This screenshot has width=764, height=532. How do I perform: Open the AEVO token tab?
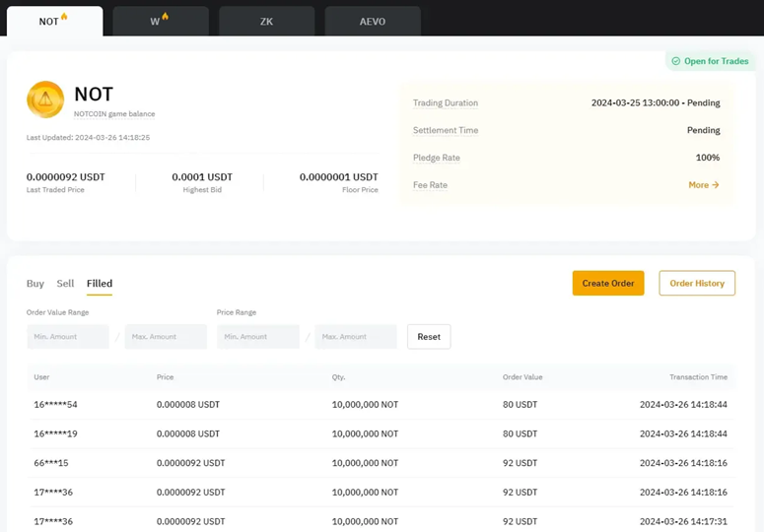coord(373,22)
